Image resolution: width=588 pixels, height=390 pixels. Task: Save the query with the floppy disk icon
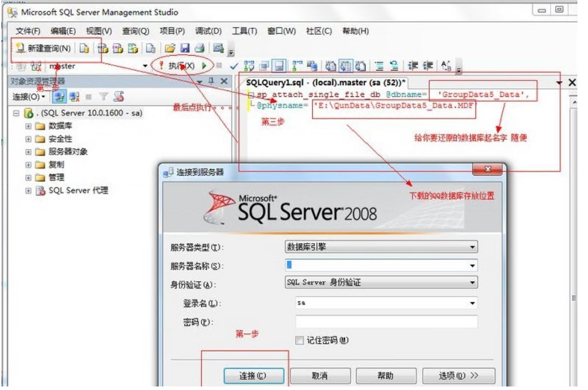pos(185,48)
